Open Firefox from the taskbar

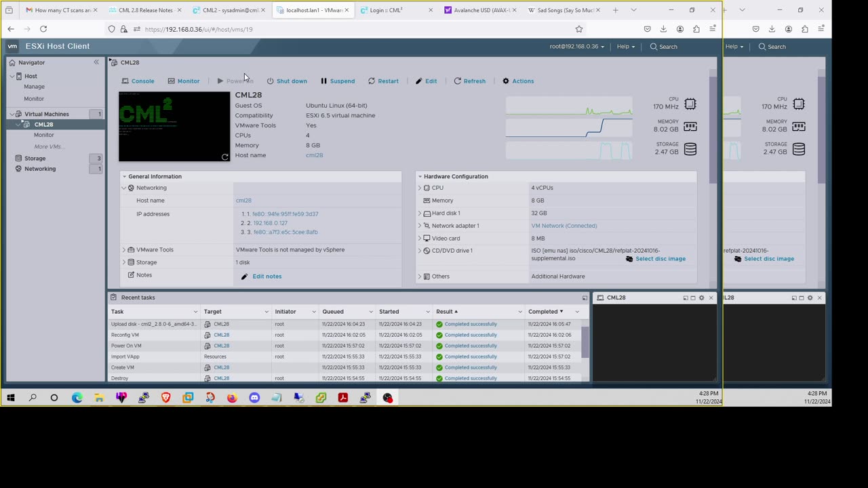tap(232, 398)
